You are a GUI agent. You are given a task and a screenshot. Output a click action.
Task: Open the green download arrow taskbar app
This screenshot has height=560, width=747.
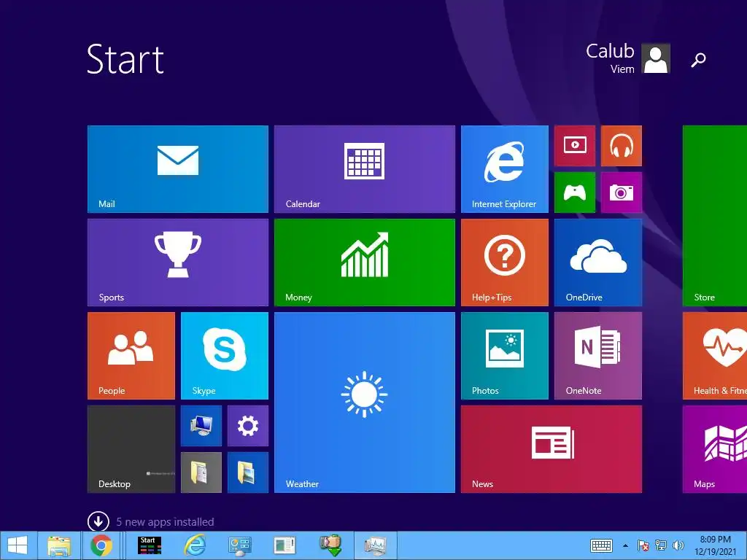pos(330,545)
